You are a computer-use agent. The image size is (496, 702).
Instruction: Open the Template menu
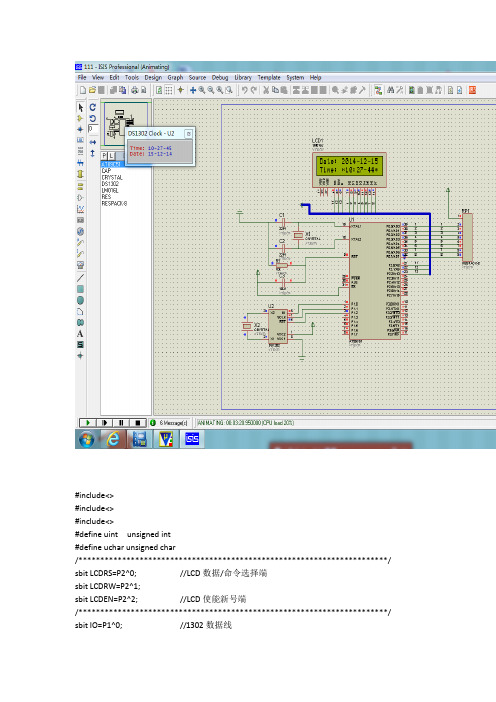(x=269, y=77)
